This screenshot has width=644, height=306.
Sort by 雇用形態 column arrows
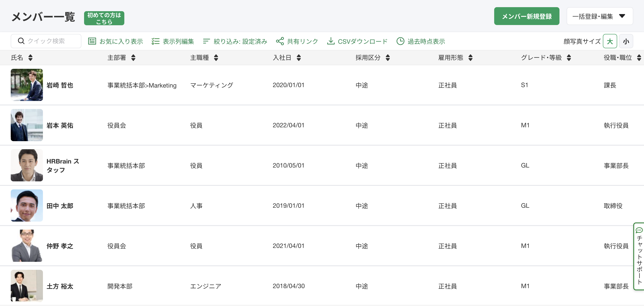pyautogui.click(x=470, y=58)
